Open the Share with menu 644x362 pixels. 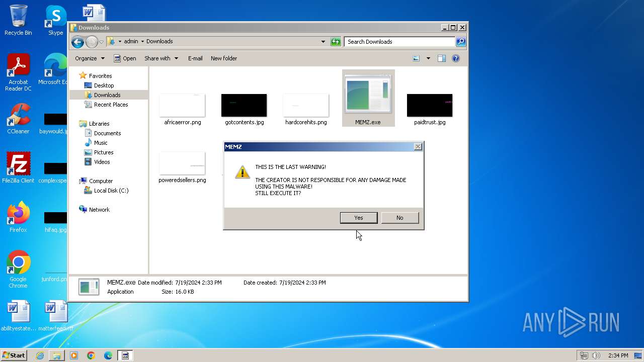pos(161,58)
